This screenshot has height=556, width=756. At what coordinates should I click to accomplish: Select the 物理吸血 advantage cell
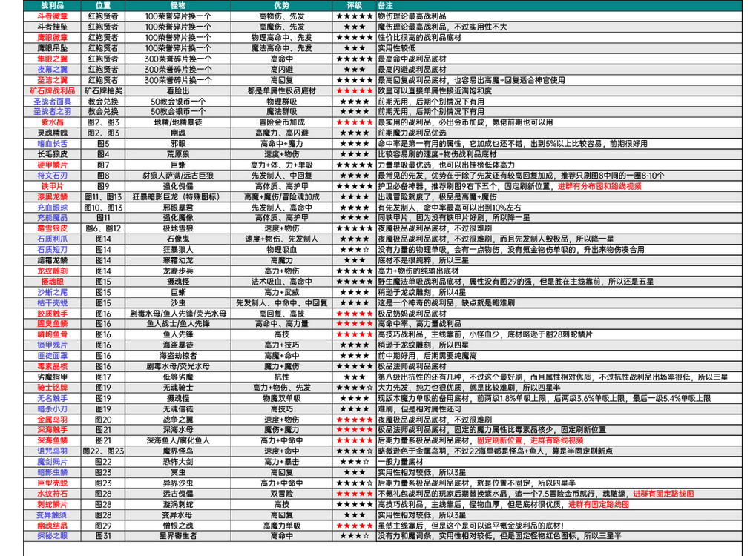pos(282,250)
